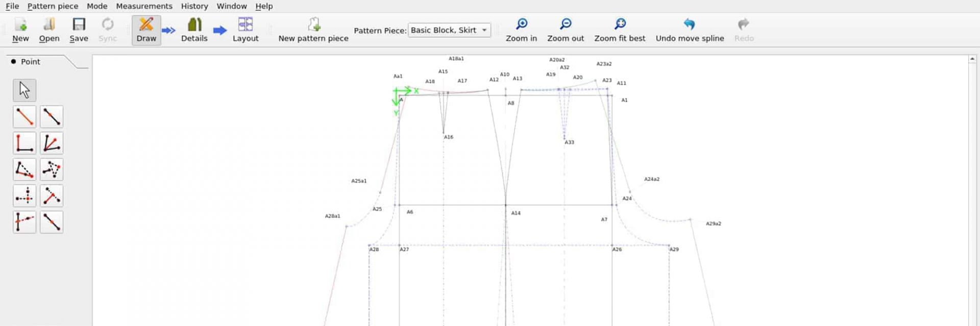This screenshot has width=980, height=326.
Task: Click Zoom fit best
Action: tap(620, 30)
